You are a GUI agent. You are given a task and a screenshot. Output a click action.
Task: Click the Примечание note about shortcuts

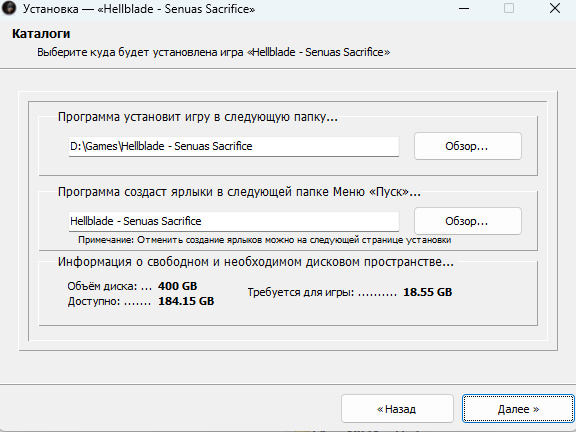point(264,240)
